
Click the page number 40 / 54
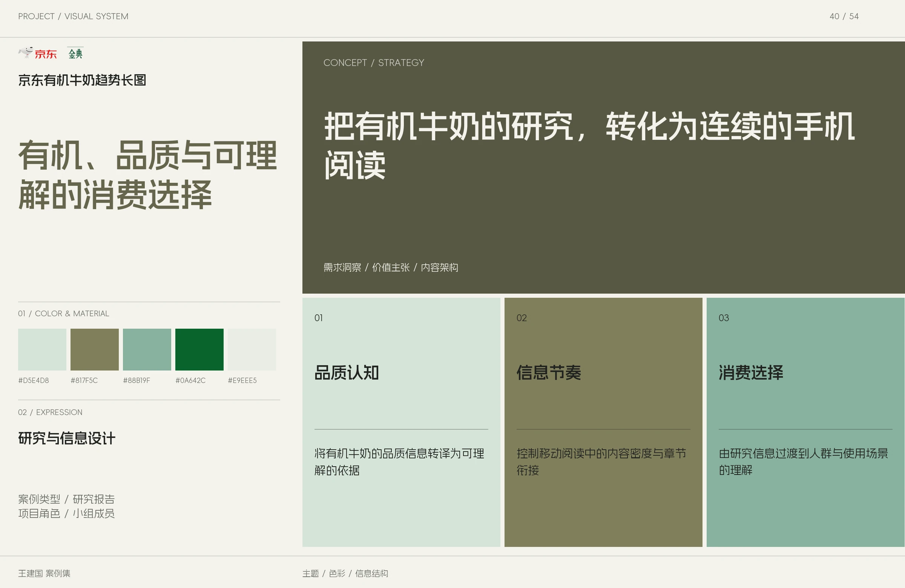click(844, 16)
